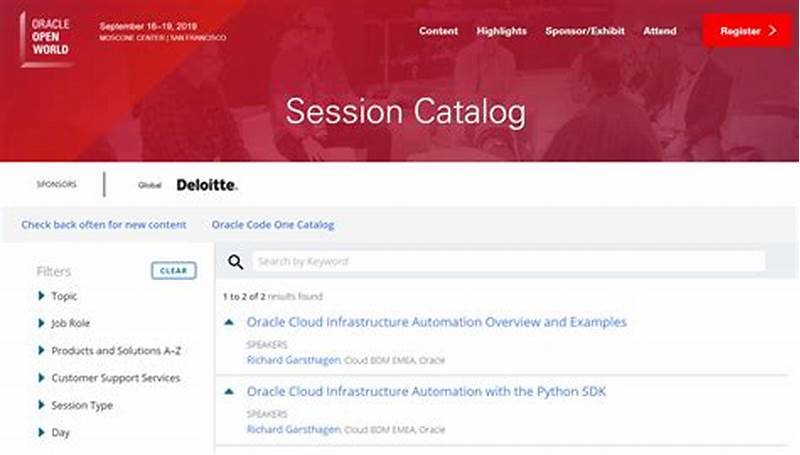Expand the Topic filter

[58, 296]
